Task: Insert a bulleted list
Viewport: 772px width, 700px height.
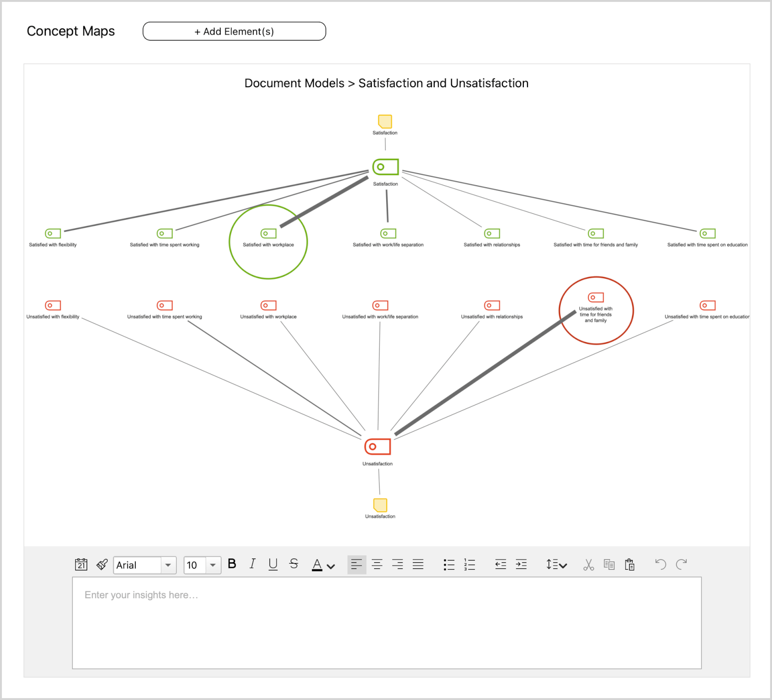Action: click(449, 565)
